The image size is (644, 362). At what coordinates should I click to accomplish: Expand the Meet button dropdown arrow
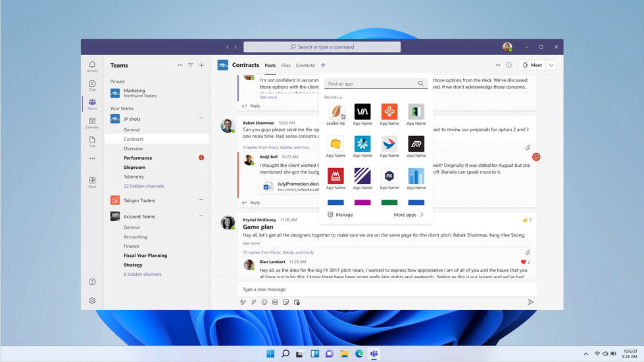click(551, 65)
